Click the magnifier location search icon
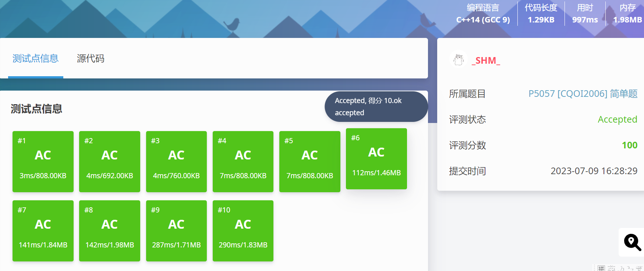Screen dimensions: 644x271 coord(632,242)
